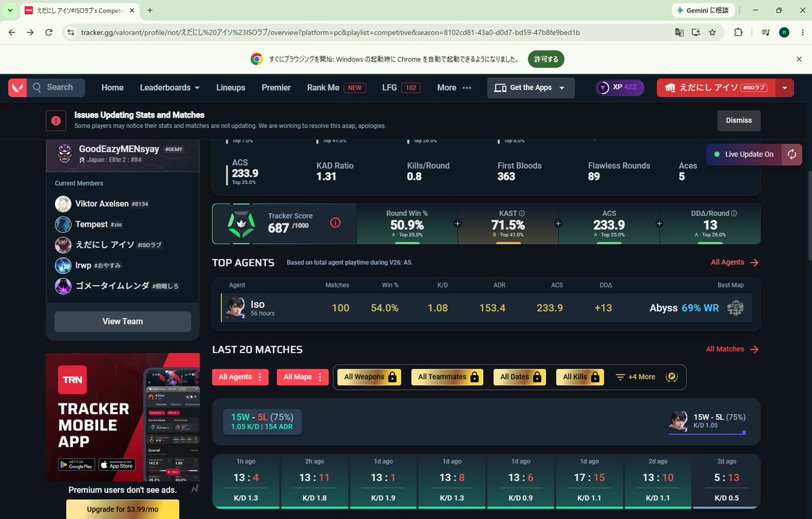
Task: Dismiss the Chrome startup notification bar
Action: [x=799, y=59]
